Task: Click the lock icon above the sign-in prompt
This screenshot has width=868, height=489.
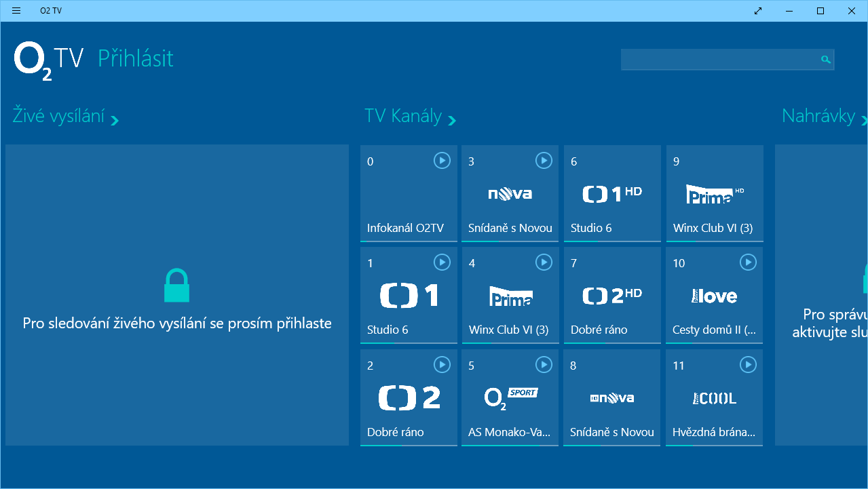Action: (176, 285)
